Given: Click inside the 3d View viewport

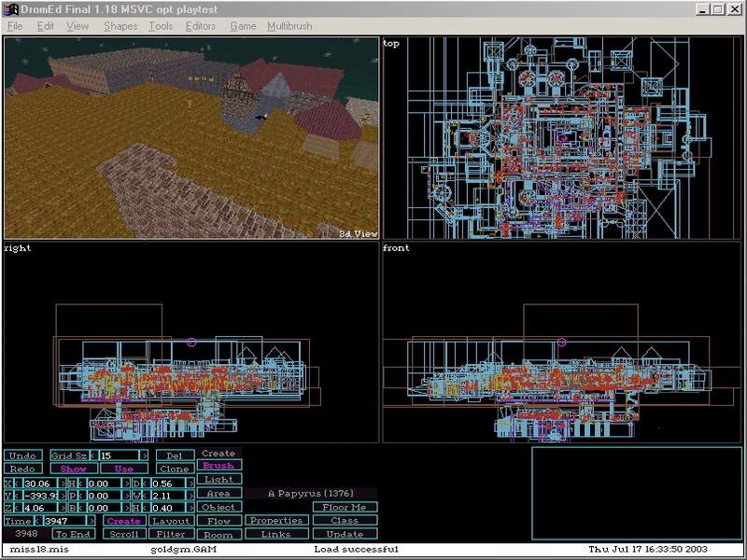Looking at the screenshot, I should click(x=191, y=138).
